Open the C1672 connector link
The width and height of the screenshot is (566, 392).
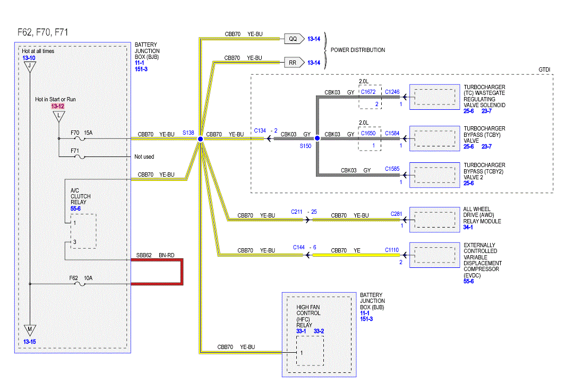tap(368, 92)
